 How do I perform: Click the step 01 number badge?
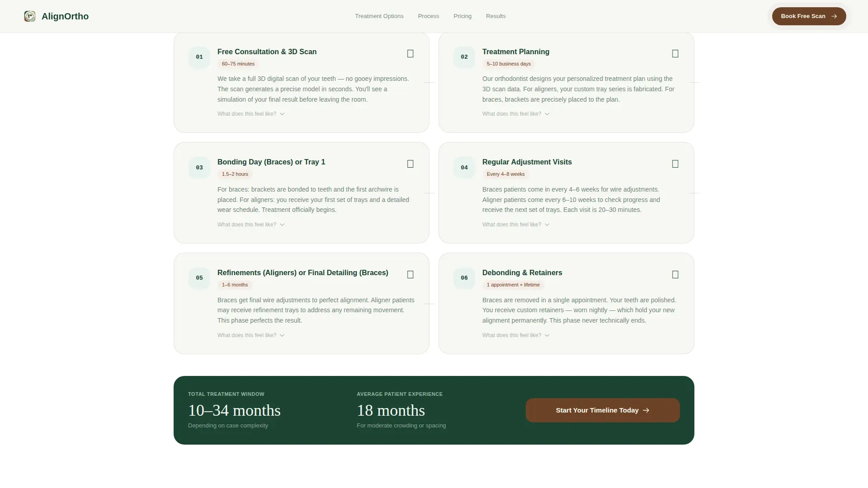(x=199, y=57)
